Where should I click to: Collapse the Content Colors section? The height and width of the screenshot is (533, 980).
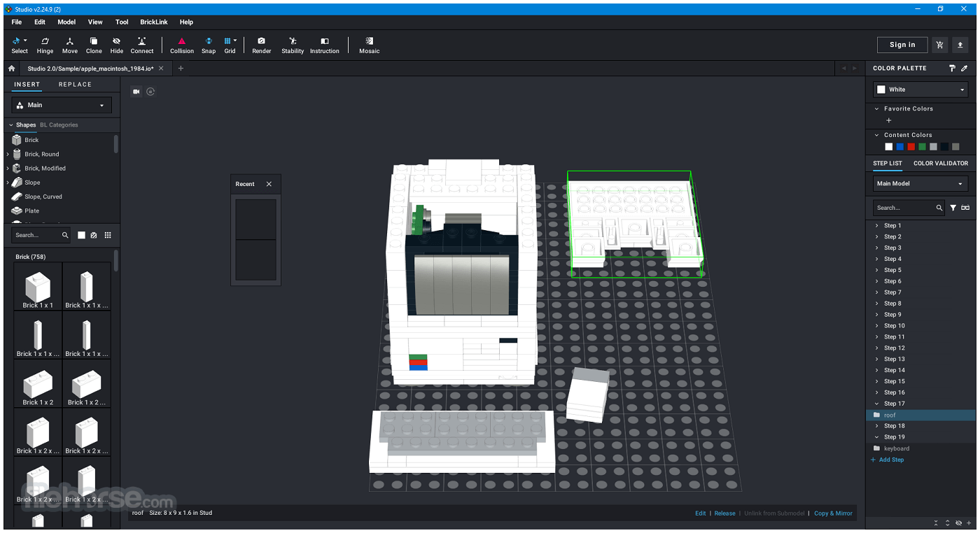877,135
